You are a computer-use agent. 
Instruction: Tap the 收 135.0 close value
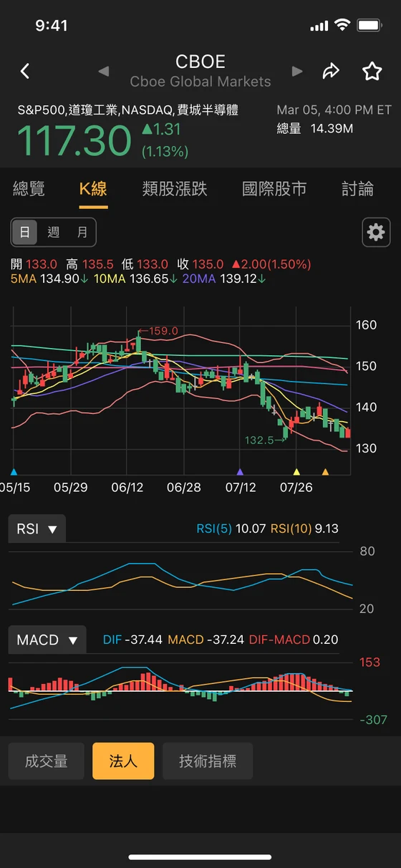coord(200,264)
